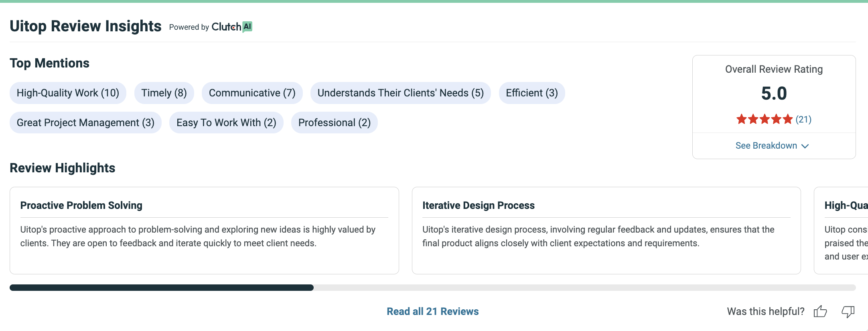Click the five red rating stars
868x331 pixels.
tap(765, 119)
